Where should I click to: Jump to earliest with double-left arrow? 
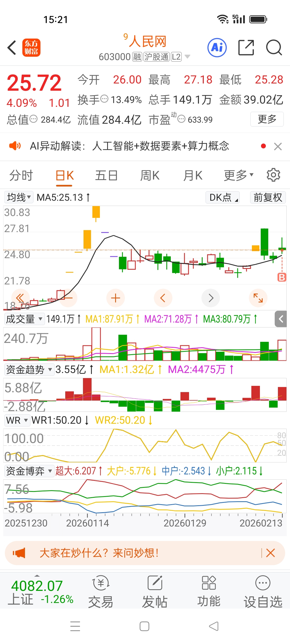pos(20,298)
